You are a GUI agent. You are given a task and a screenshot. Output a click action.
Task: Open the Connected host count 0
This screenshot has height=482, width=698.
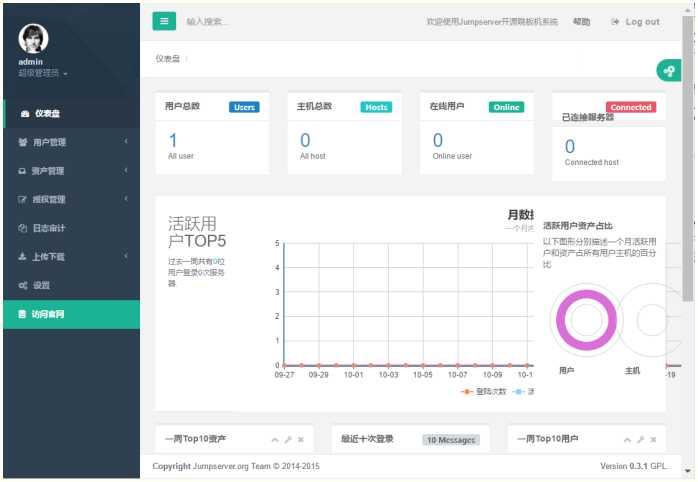[570, 147]
